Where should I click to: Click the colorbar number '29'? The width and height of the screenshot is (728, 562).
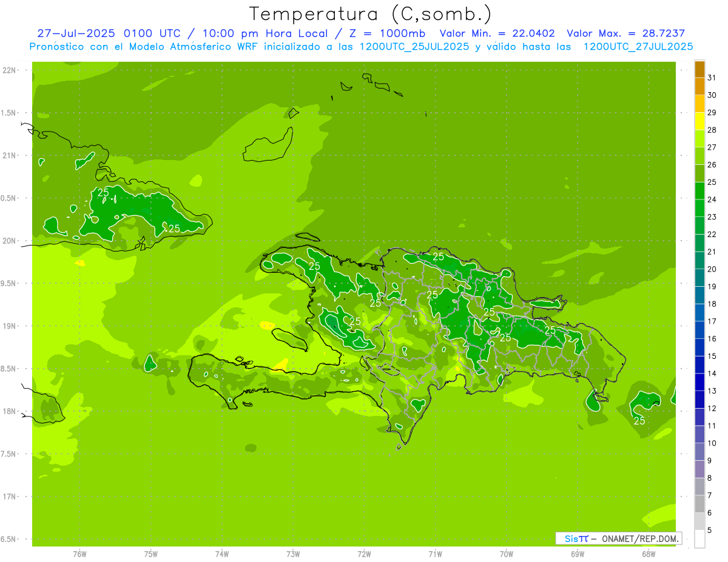pyautogui.click(x=712, y=113)
